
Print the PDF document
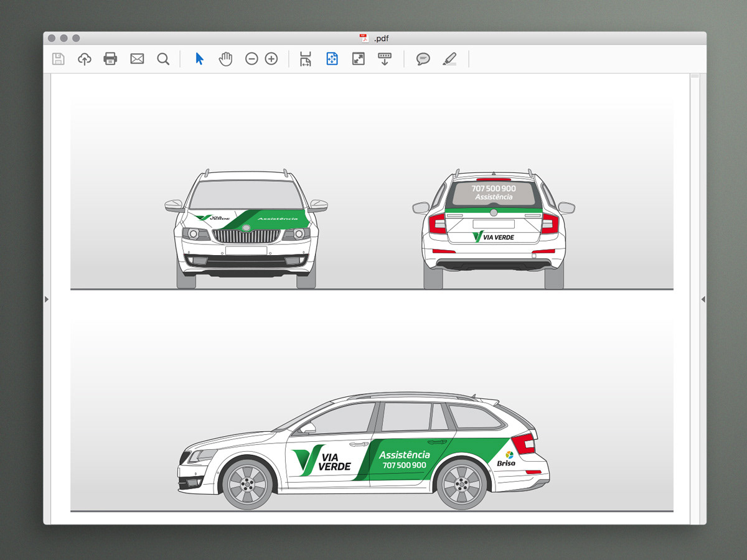pos(110,59)
